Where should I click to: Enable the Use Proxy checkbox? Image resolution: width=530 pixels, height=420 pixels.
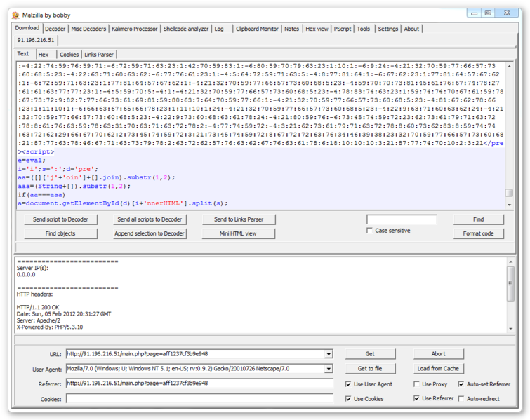pyautogui.click(x=416, y=384)
